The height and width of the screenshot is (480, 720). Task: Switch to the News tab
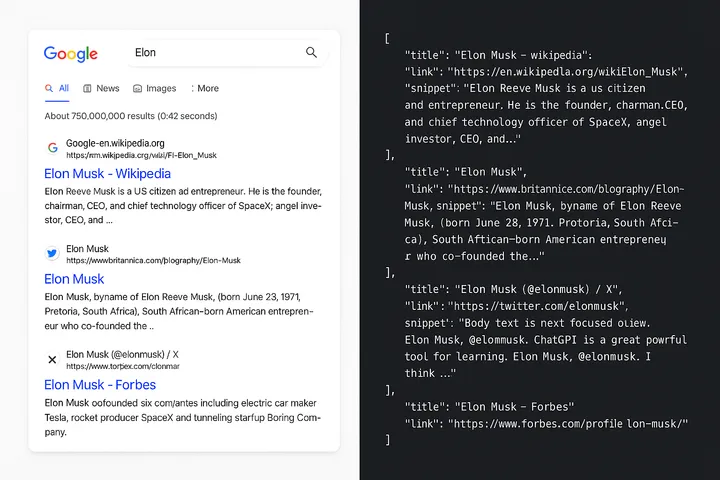click(101, 88)
